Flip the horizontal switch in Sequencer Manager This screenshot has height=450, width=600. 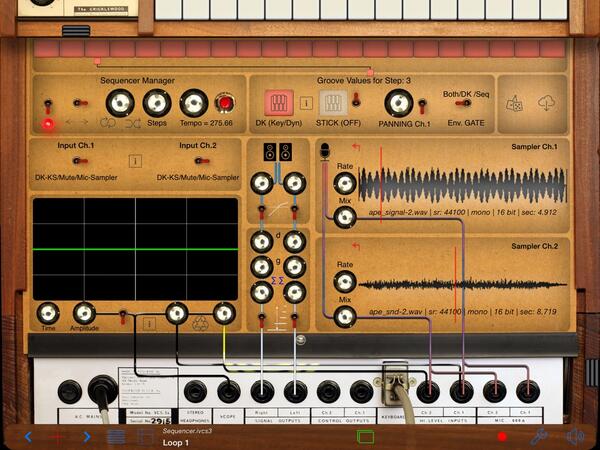[x=80, y=103]
